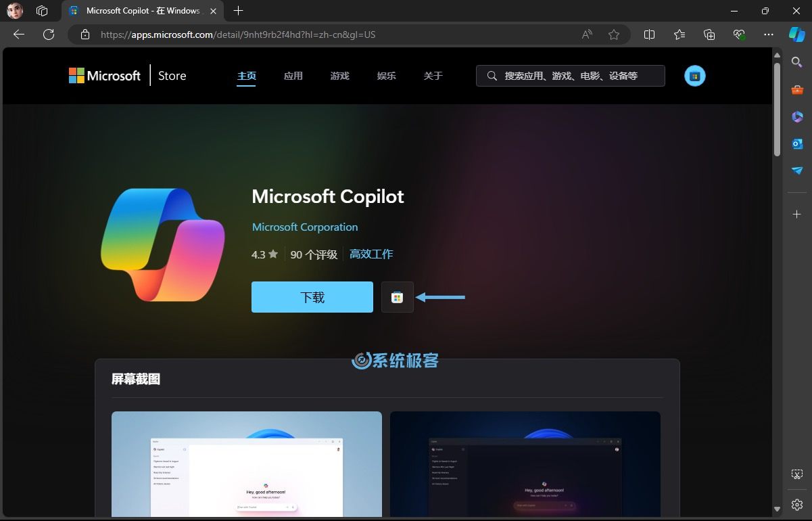Click the Microsoft Copilot browser tab
Screen dimensions: 812x521
(143, 11)
